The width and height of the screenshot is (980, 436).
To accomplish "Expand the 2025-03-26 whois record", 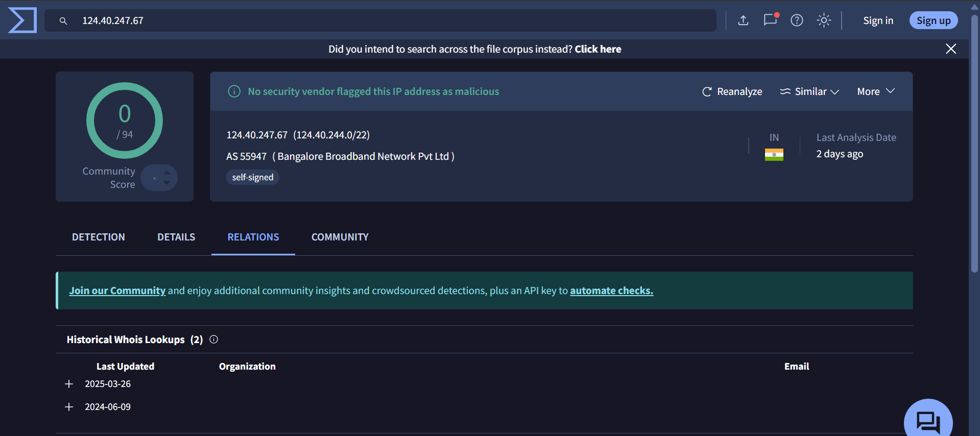I will click(x=69, y=384).
